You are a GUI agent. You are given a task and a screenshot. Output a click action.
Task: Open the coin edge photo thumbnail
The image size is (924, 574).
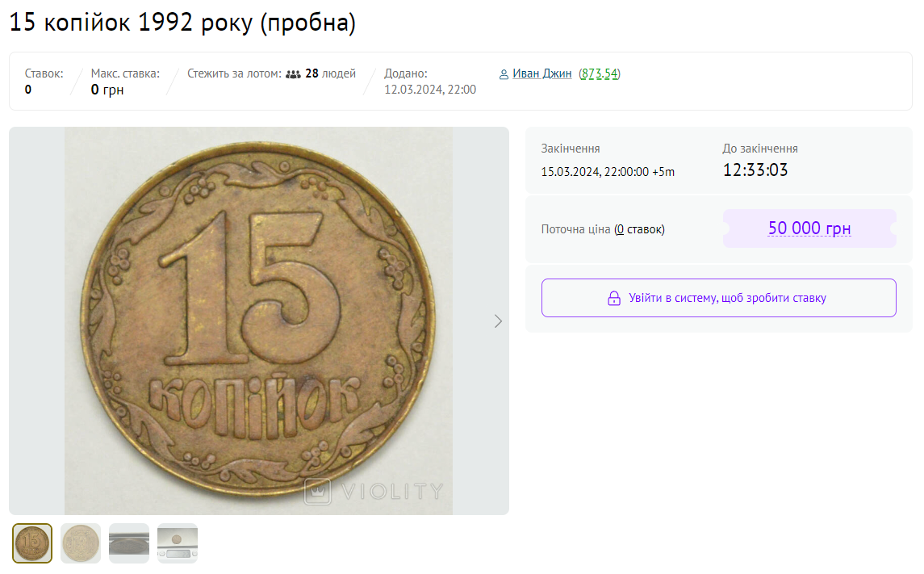pos(129,543)
